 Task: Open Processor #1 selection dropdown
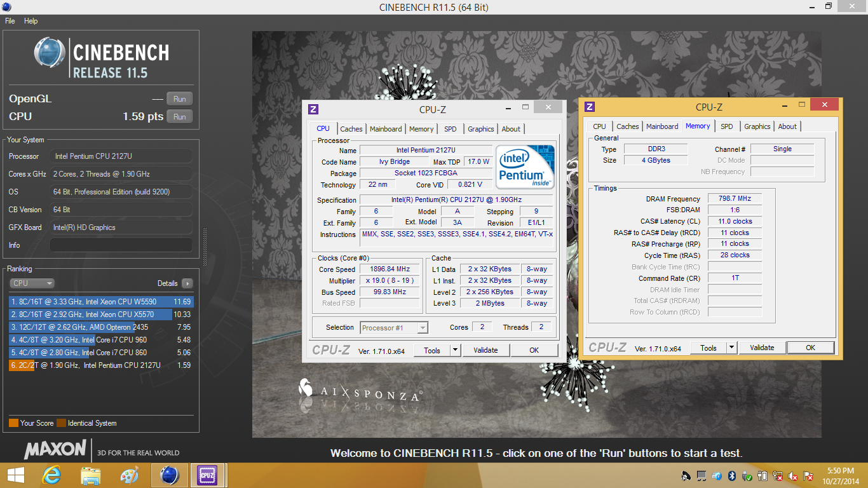[x=394, y=328]
